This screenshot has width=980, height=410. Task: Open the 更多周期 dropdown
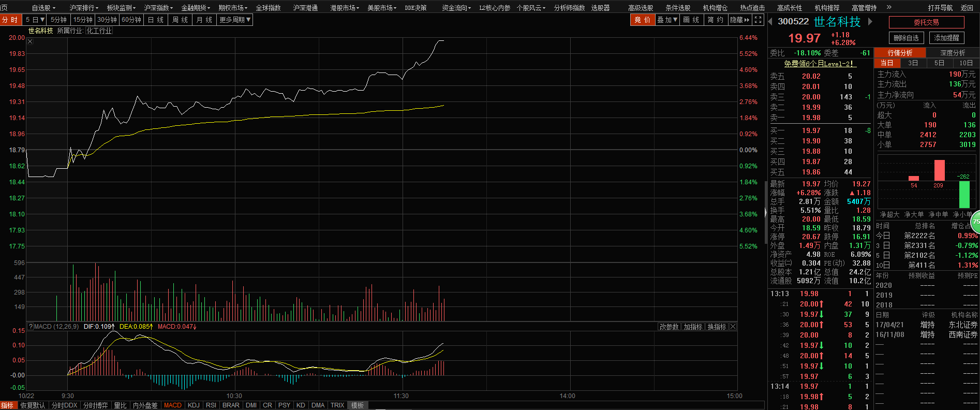pos(235,20)
